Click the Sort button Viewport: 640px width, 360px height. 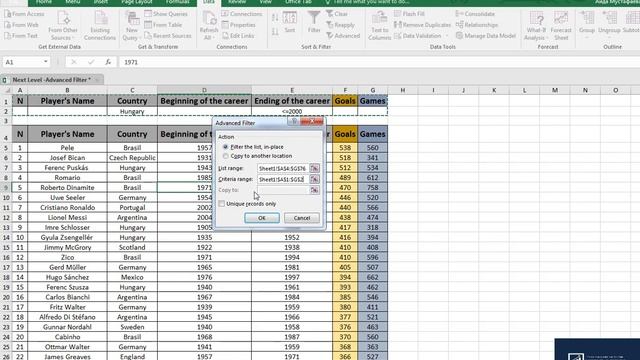tap(290, 22)
